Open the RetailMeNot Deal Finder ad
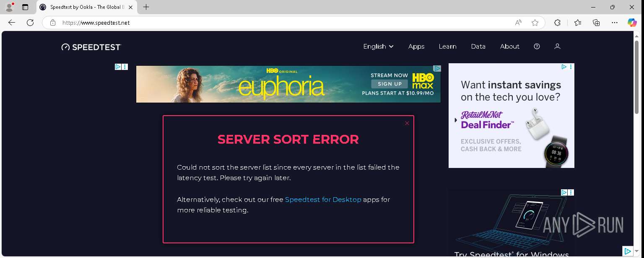The width and height of the screenshot is (644, 258). click(512, 116)
